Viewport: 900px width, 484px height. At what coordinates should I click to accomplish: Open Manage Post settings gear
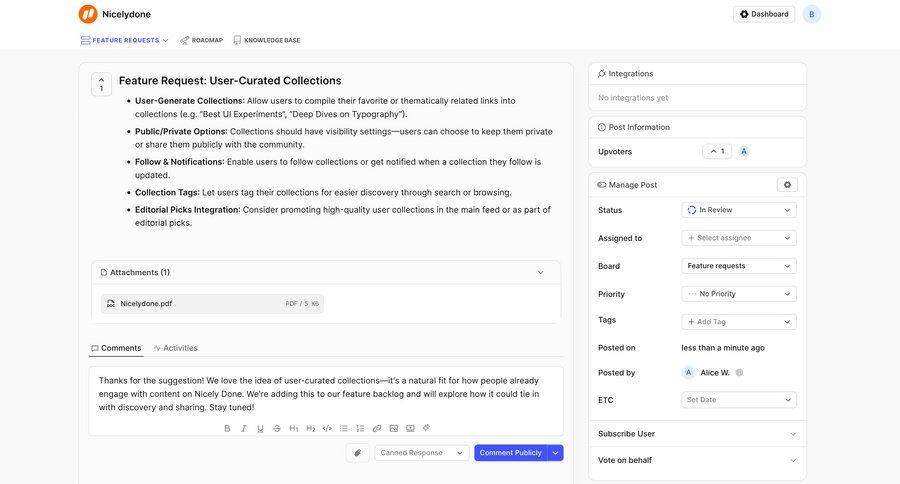tap(788, 185)
